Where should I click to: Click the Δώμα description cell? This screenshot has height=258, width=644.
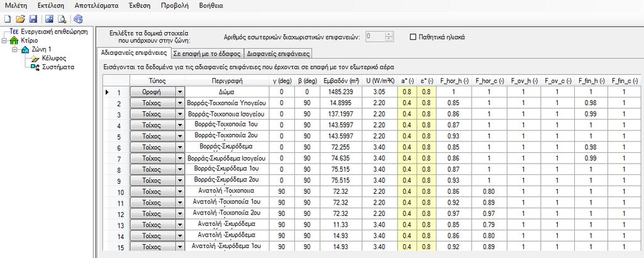(x=228, y=93)
